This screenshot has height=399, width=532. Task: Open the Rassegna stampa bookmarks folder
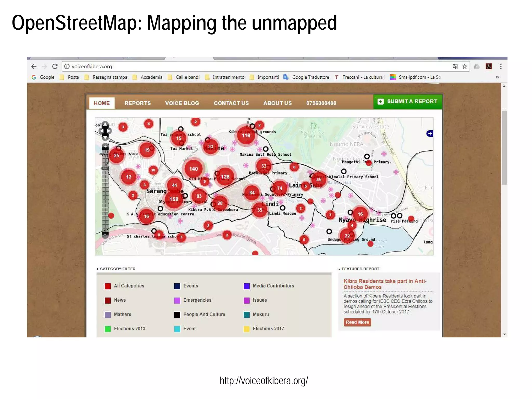coord(106,77)
